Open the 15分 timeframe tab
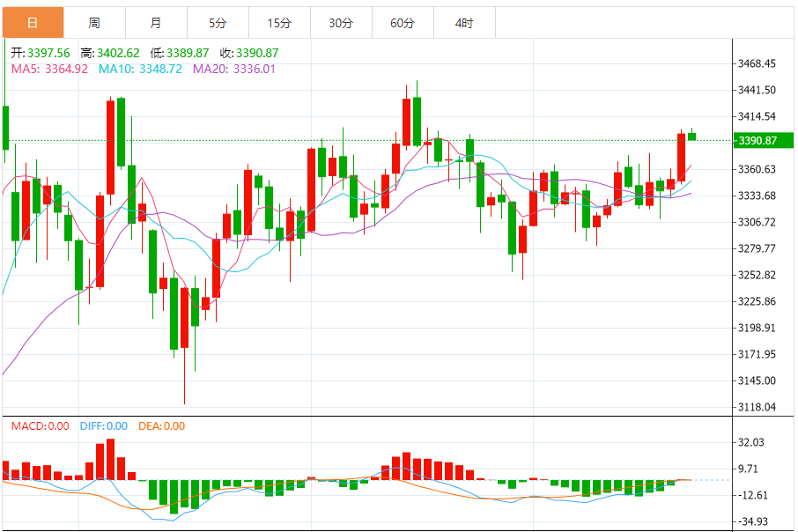 point(279,23)
